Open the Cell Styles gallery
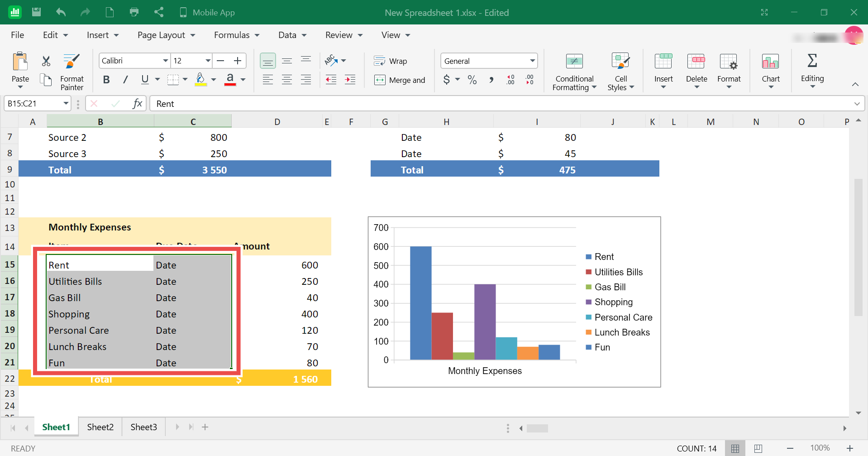Viewport: 868px width, 456px height. [x=621, y=72]
